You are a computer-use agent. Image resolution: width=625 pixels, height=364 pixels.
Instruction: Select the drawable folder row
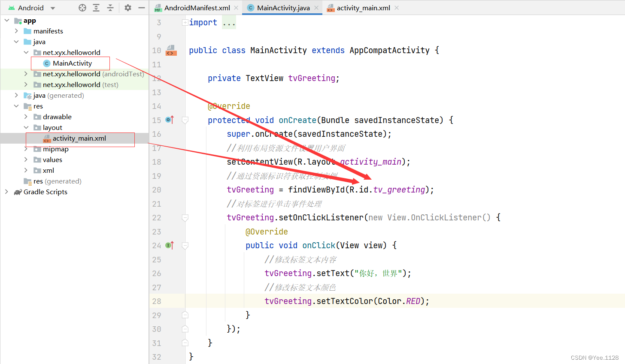(x=74, y=117)
